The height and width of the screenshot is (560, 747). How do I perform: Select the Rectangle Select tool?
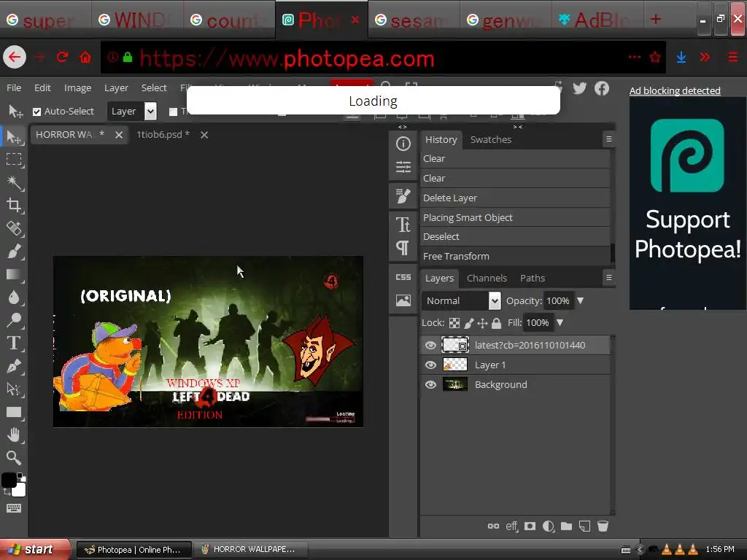coord(14,159)
